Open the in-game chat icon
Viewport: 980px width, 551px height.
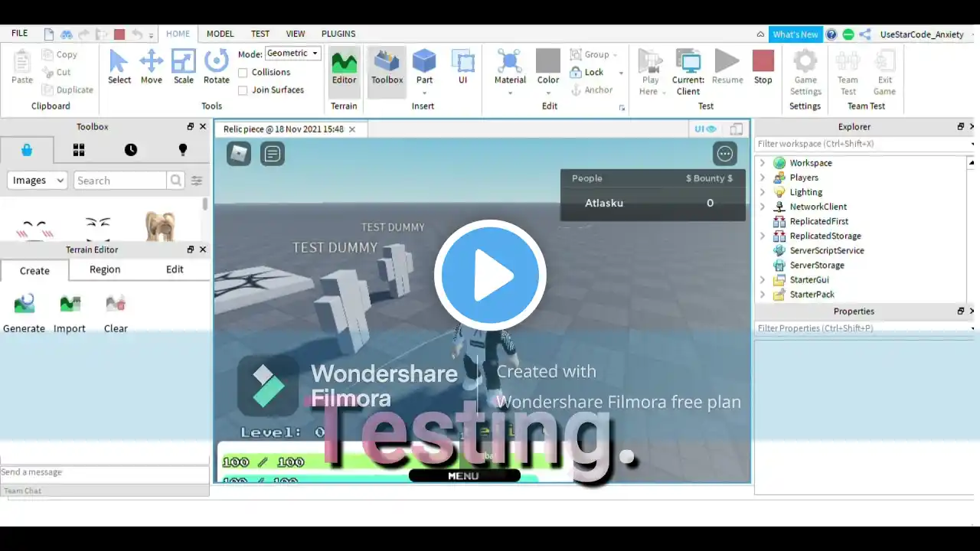tap(272, 154)
